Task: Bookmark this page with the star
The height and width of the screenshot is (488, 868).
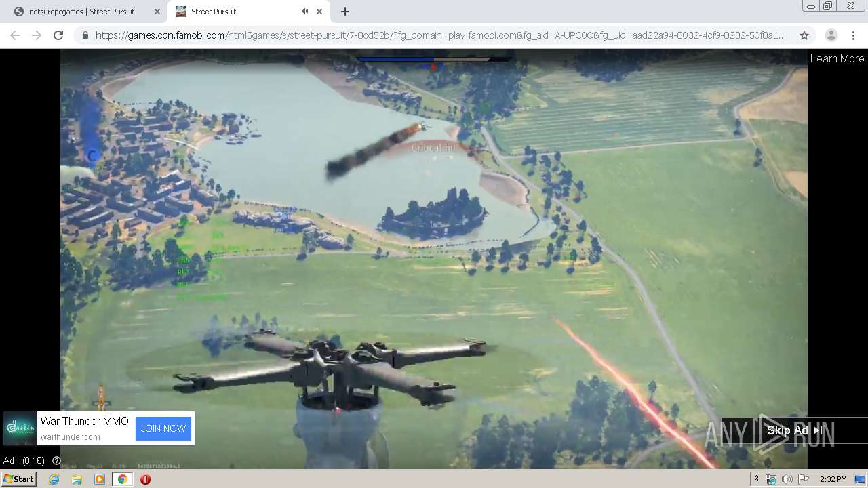Action: pyautogui.click(x=804, y=35)
